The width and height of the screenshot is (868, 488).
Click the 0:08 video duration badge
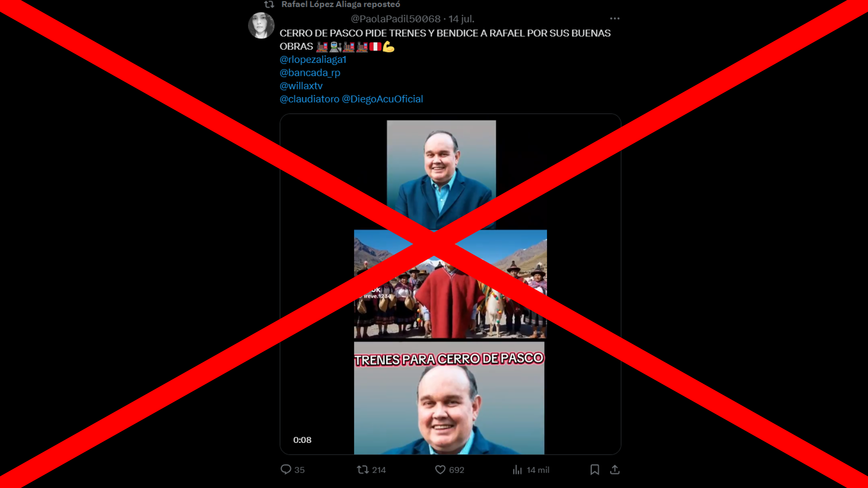tap(302, 440)
